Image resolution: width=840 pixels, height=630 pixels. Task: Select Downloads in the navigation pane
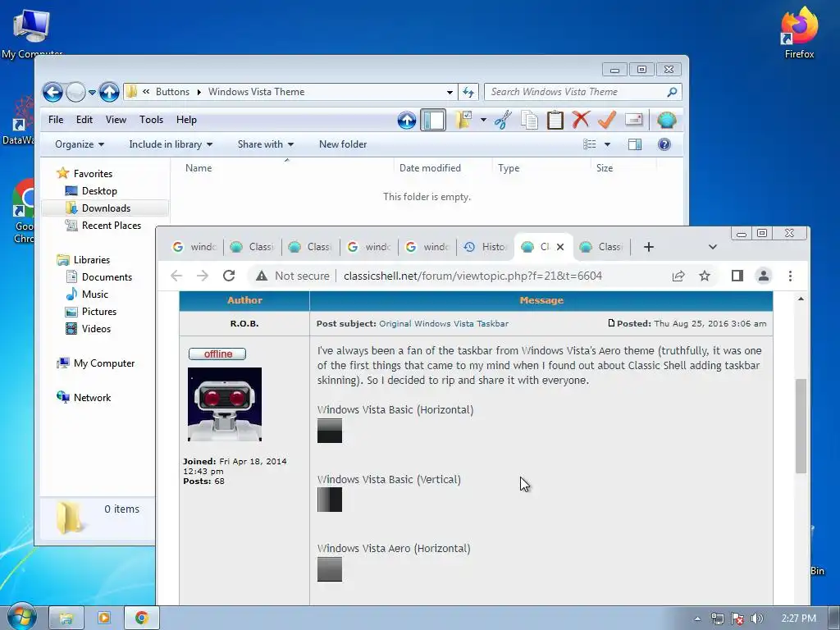106,208
